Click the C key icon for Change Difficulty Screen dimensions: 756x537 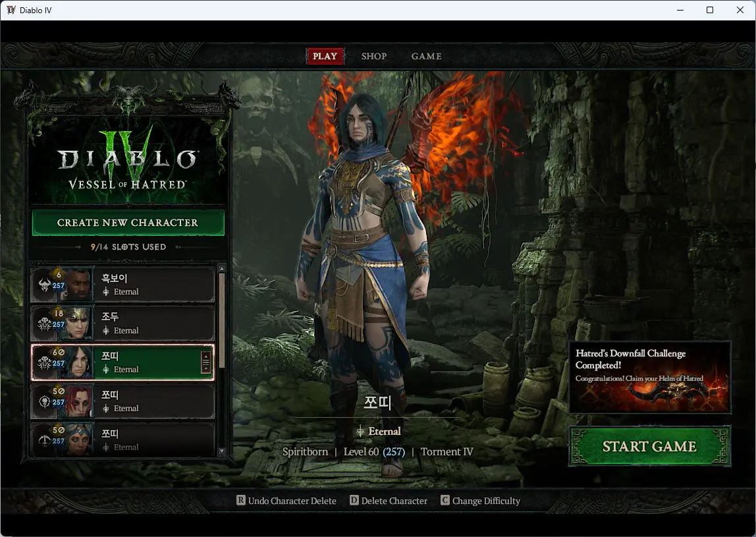click(445, 500)
